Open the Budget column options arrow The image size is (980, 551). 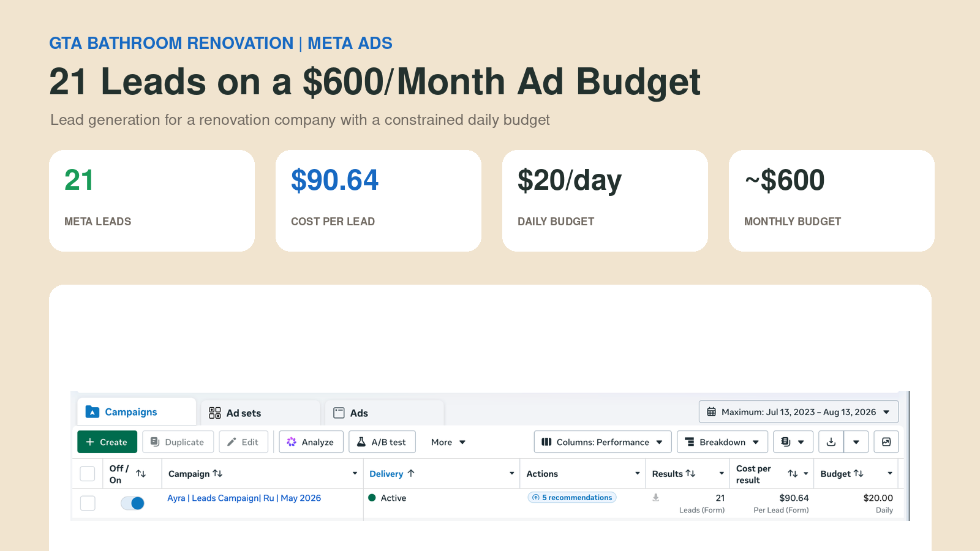(x=890, y=473)
